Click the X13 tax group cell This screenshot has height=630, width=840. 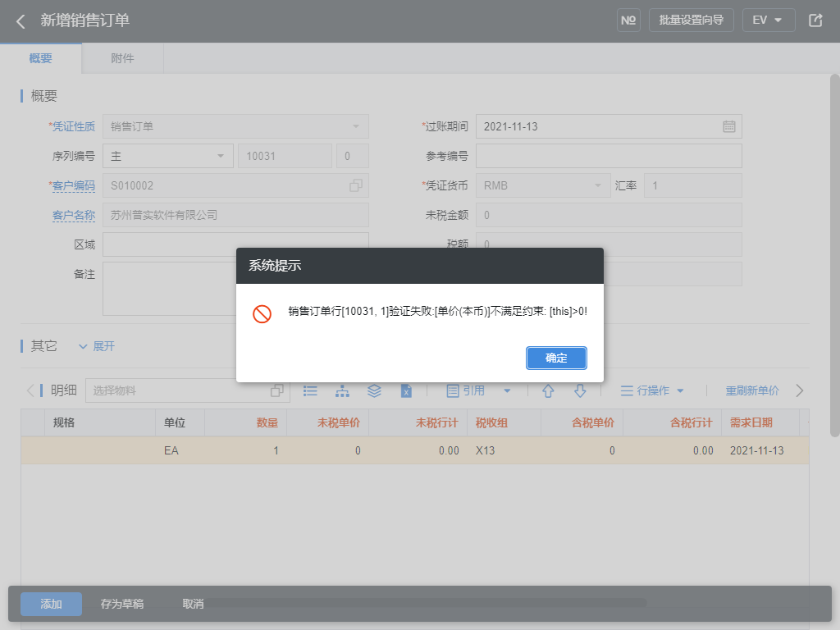click(x=504, y=450)
